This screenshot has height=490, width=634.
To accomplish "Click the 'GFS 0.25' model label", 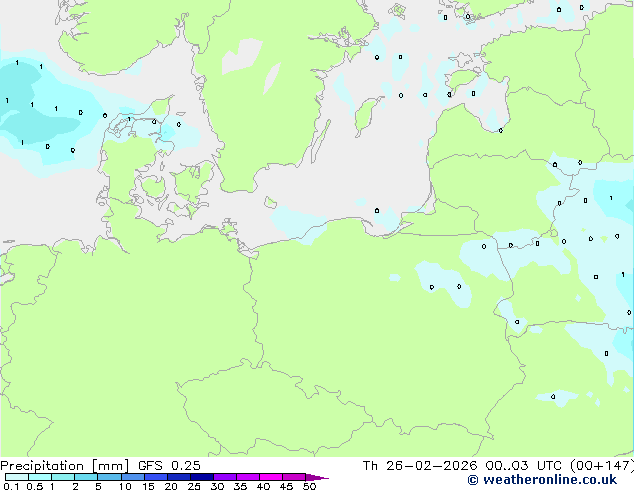I will [169, 466].
